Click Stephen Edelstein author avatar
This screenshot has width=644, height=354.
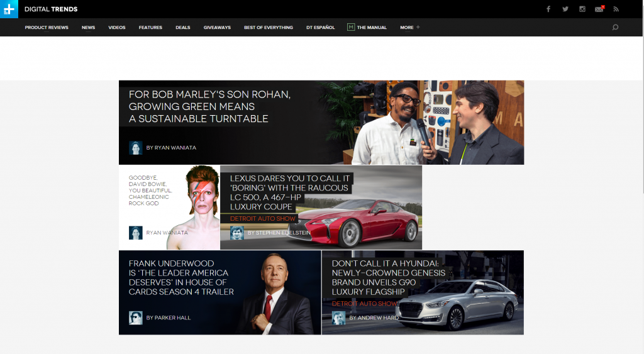pyautogui.click(x=237, y=233)
